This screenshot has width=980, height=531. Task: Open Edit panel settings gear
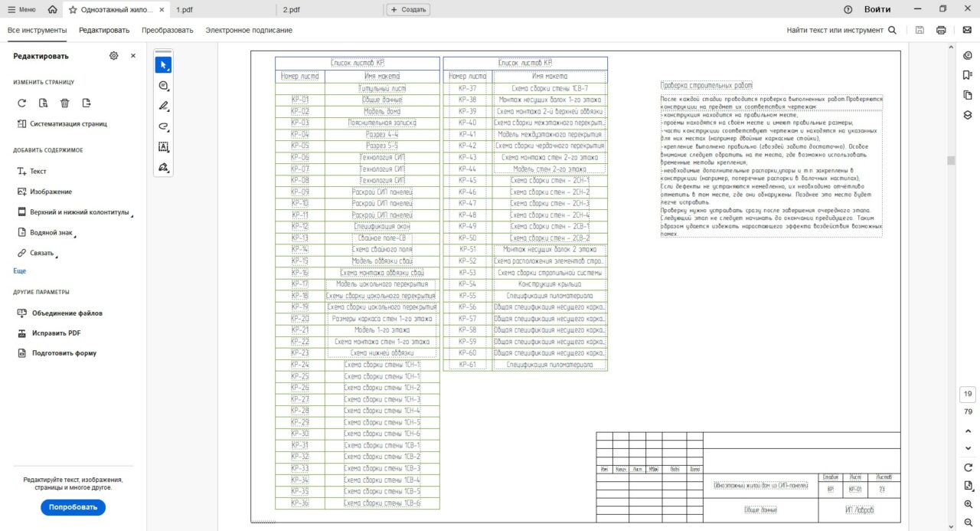(x=114, y=56)
